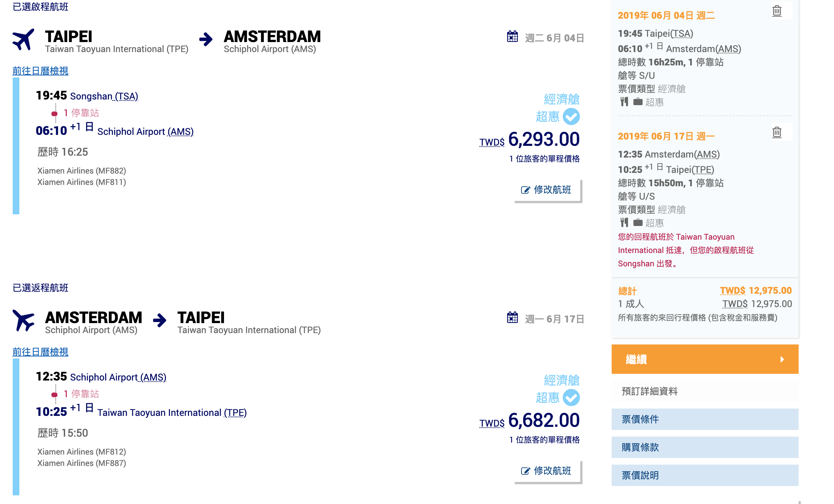Toggle the 超惠 checkmark for the outbound fare
834x504 pixels.
(x=571, y=117)
